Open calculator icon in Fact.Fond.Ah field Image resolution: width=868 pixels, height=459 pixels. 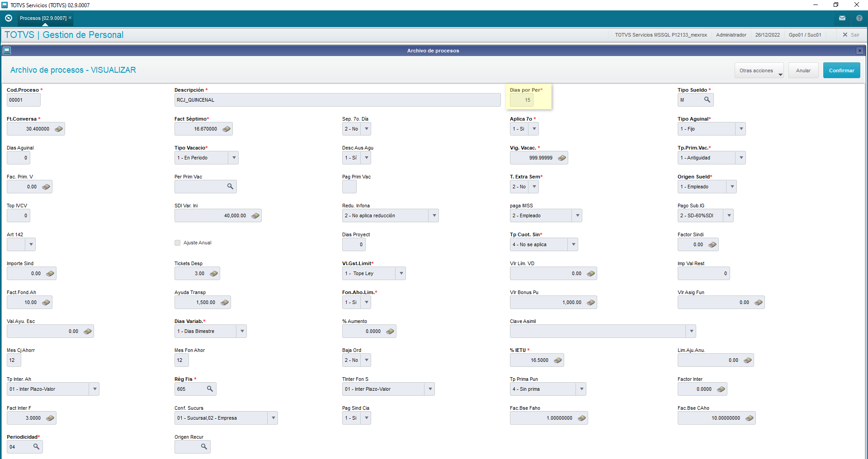pos(46,303)
